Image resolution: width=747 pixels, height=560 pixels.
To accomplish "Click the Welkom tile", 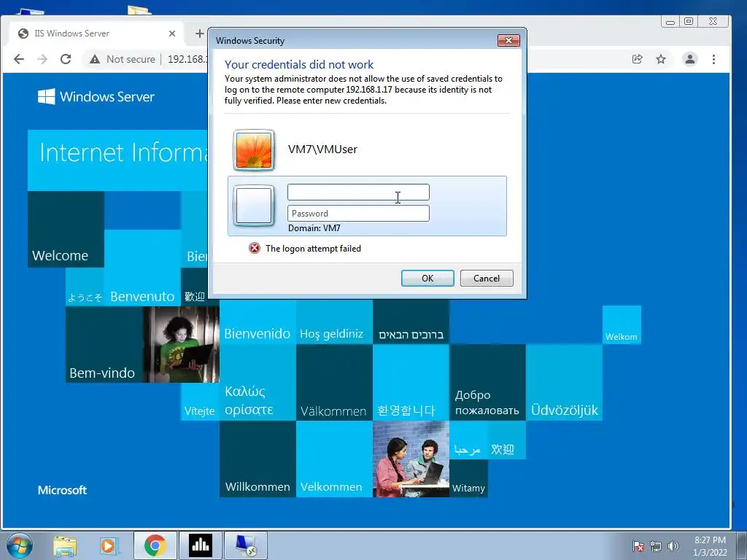I will tap(622, 324).
